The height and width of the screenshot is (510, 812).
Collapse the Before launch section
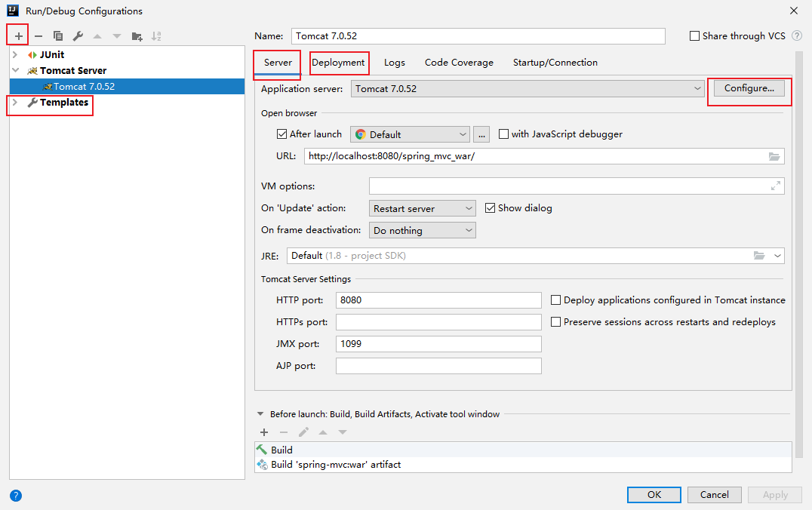pyautogui.click(x=260, y=414)
